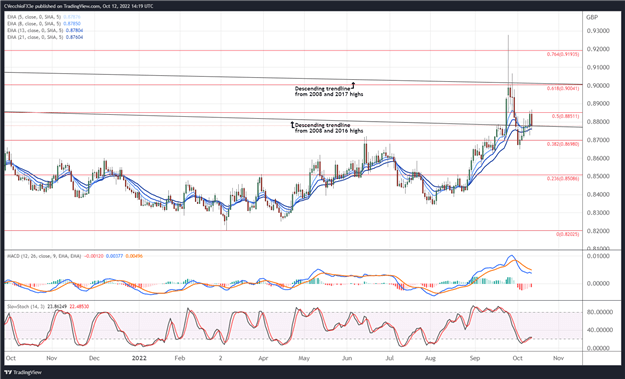Image resolution: width=625 pixels, height=379 pixels.
Task: Select the 0 Fibonacci level label
Action: pos(568,234)
